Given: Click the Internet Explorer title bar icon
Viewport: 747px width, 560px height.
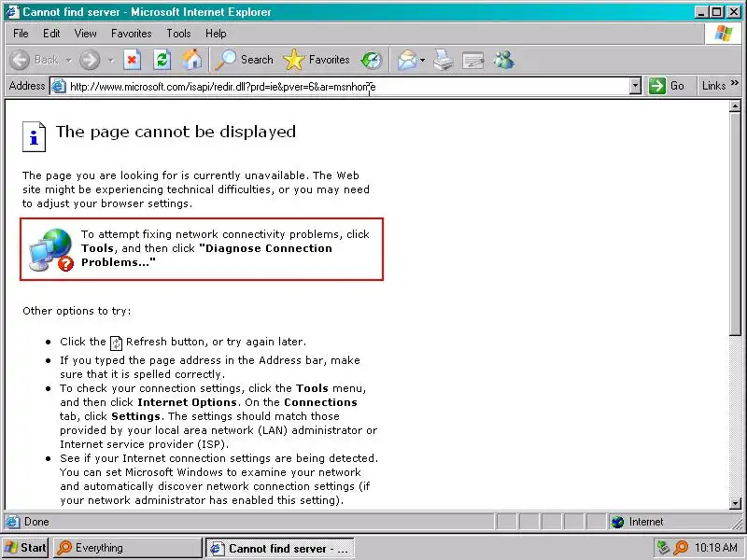Looking at the screenshot, I should click(12, 11).
